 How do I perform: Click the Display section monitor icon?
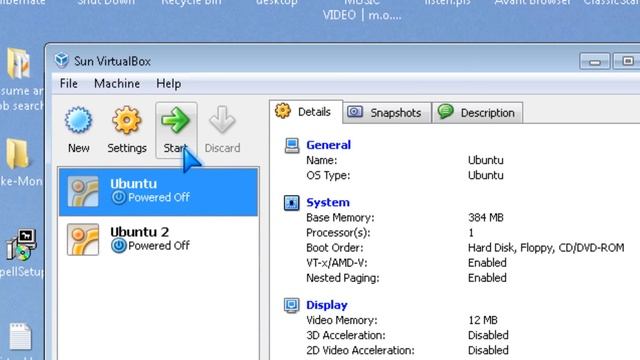pos(291,305)
